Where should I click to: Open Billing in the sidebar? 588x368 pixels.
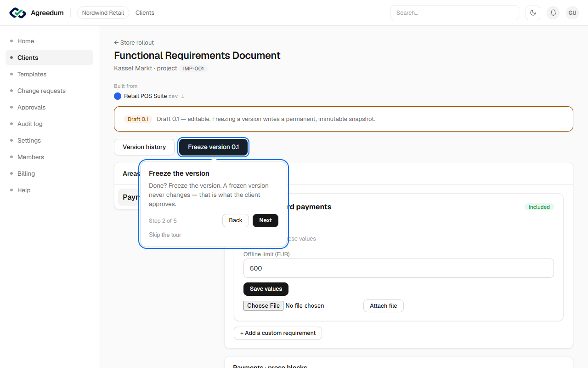(49, 173)
